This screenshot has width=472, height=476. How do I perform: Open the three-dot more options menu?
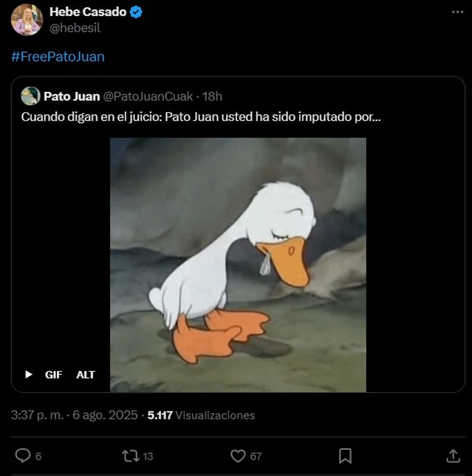tap(458, 13)
